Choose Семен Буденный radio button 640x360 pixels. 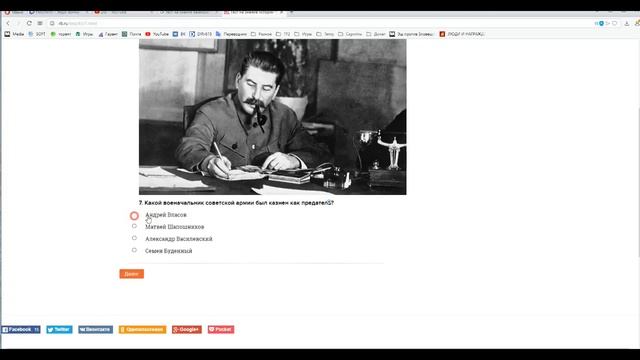coord(134,250)
